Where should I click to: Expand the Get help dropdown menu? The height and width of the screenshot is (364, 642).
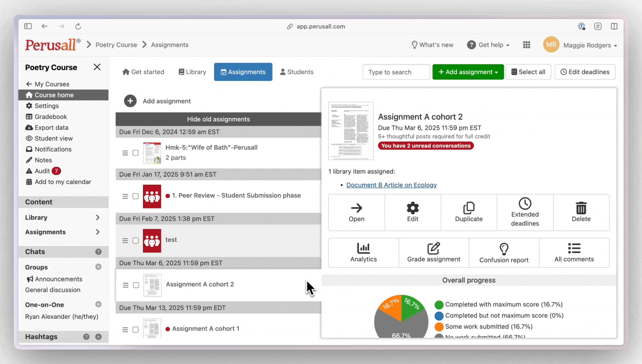488,45
